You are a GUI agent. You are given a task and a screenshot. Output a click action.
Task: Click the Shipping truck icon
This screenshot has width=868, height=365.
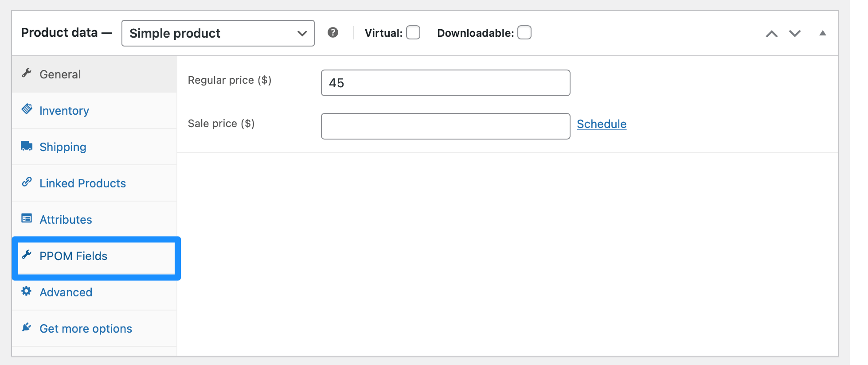pyautogui.click(x=27, y=146)
